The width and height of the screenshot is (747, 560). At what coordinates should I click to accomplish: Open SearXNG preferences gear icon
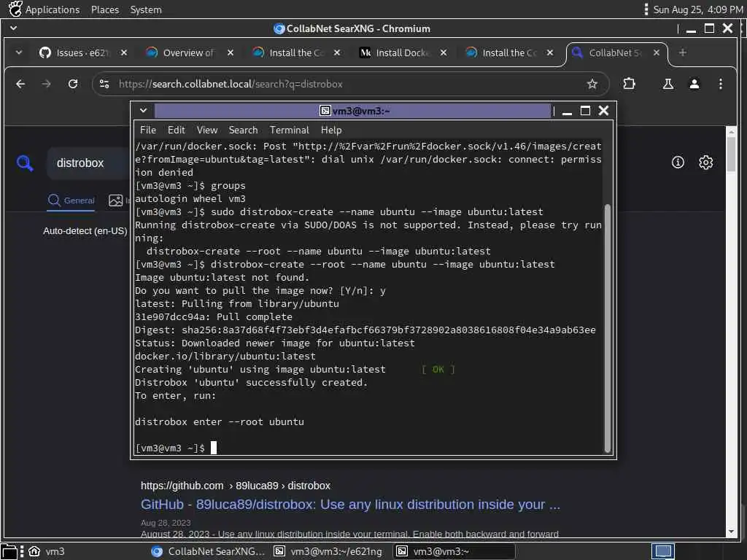(705, 163)
